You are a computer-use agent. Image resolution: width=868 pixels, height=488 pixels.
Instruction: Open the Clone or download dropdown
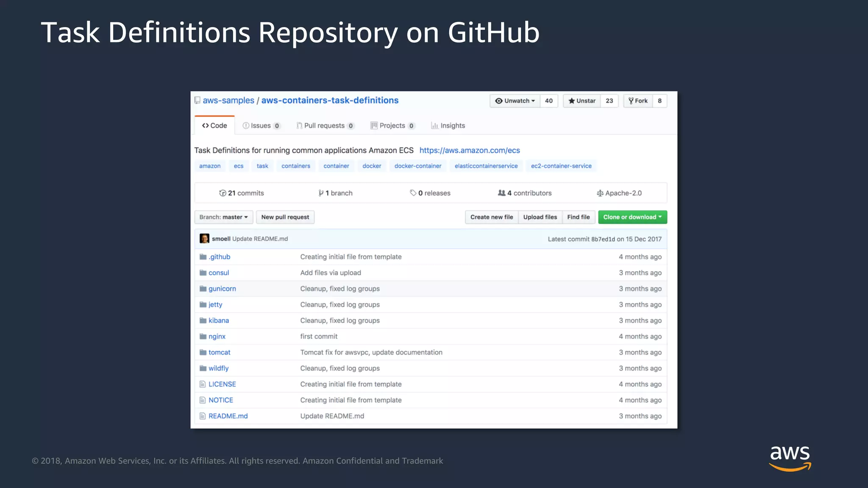pyautogui.click(x=632, y=217)
